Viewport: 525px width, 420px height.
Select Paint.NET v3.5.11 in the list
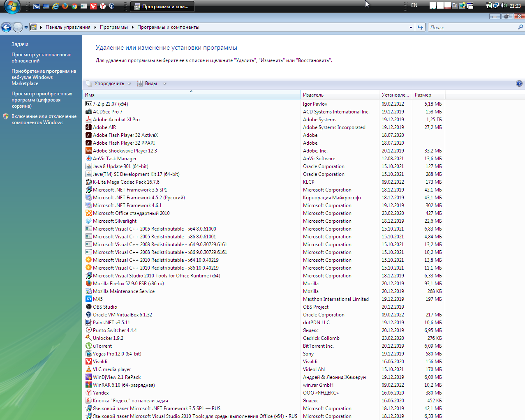(x=264, y=323)
